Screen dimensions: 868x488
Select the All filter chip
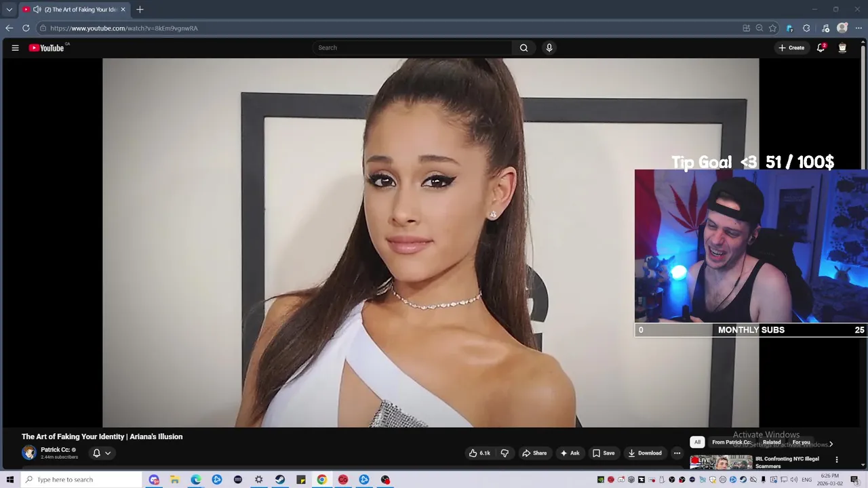click(x=697, y=443)
